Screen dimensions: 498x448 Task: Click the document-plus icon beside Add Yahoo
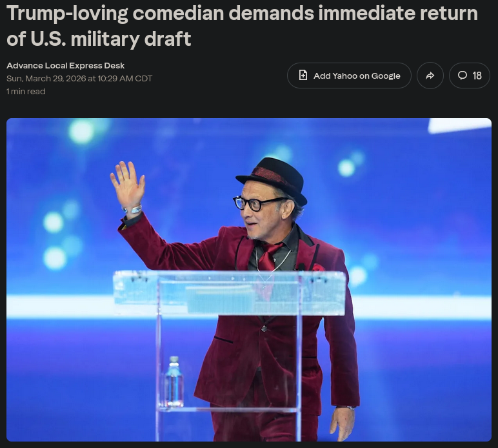303,76
